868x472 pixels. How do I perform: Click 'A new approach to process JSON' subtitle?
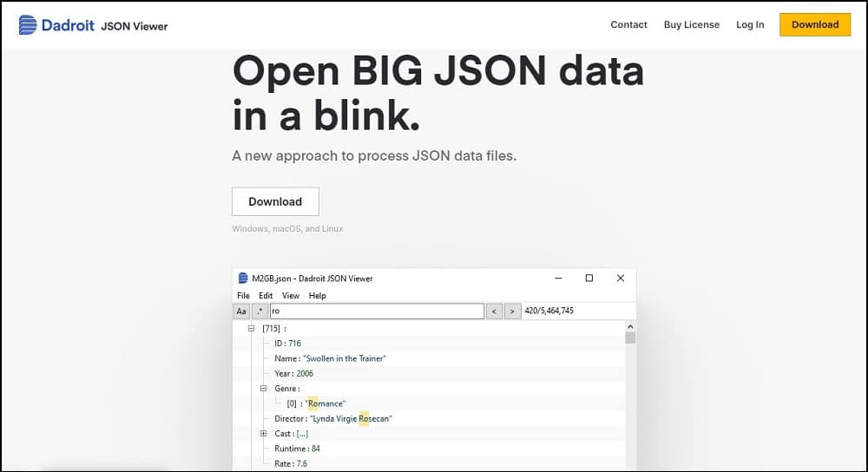click(x=374, y=156)
